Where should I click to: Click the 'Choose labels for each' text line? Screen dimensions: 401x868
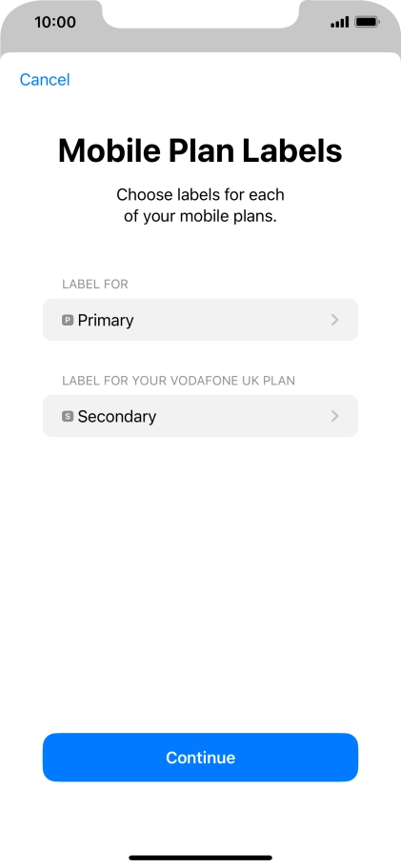tap(200, 195)
